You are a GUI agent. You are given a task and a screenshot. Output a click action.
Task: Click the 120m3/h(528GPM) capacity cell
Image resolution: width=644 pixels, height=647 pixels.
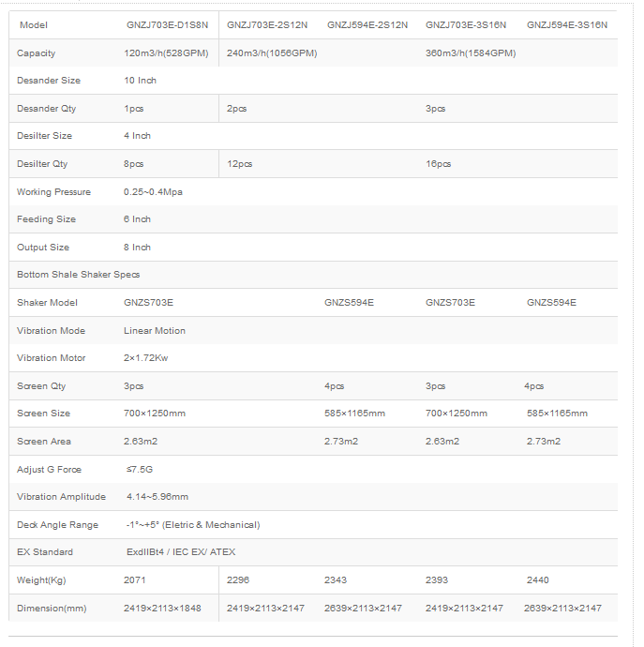coord(166,53)
